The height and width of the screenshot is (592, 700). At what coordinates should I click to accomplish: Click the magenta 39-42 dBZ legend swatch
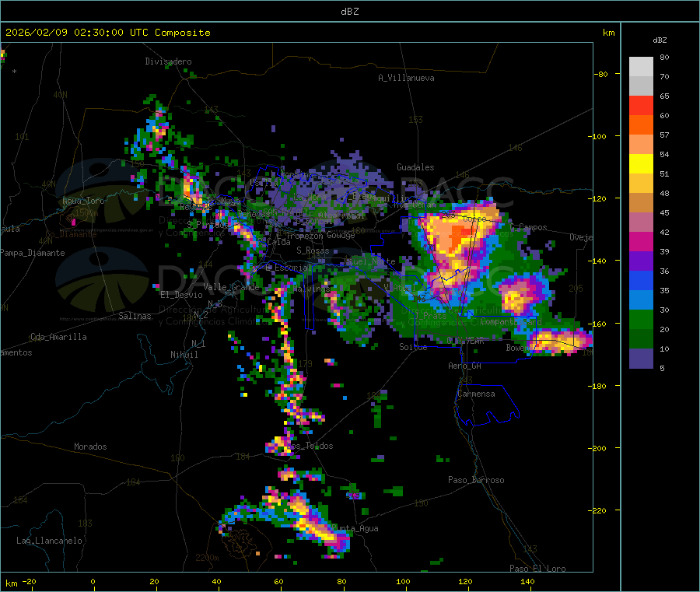coord(641,241)
